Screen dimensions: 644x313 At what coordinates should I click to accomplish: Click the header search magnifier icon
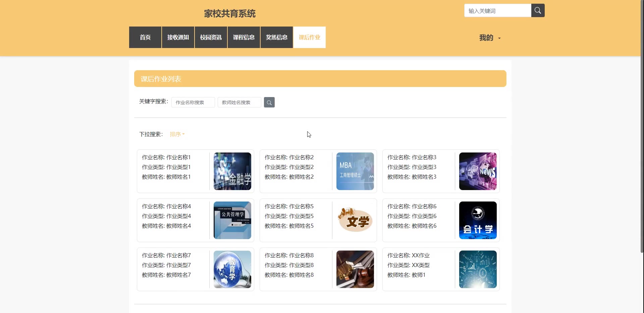pyautogui.click(x=538, y=10)
